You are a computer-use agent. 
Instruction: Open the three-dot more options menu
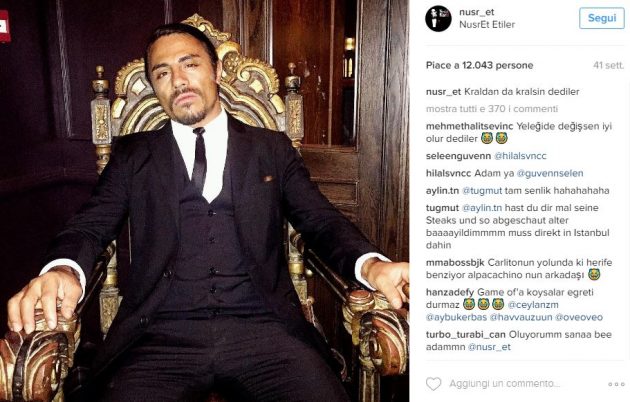coord(615,384)
